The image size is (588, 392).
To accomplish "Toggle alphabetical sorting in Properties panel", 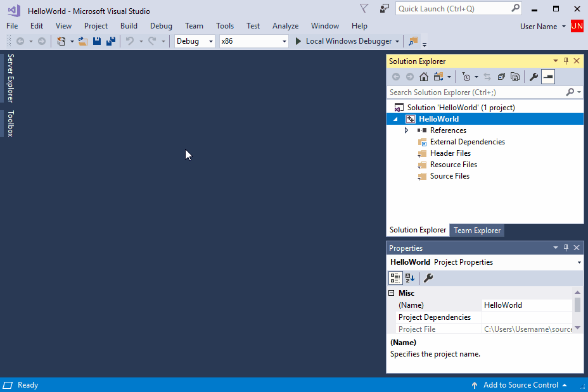I will [x=409, y=278].
